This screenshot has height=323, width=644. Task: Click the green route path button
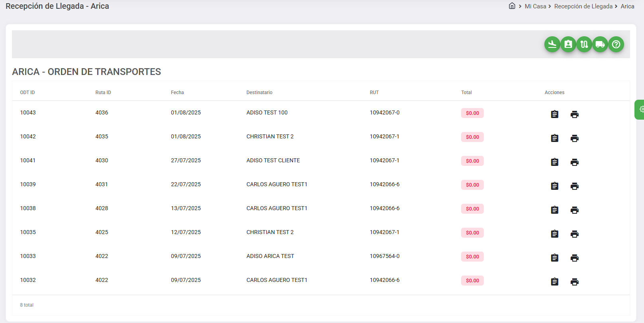click(584, 44)
